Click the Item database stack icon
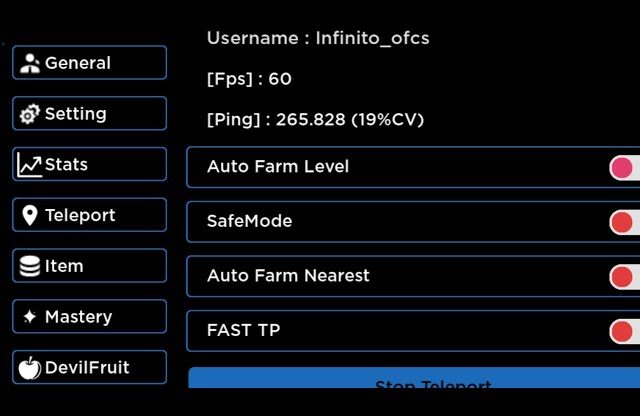The image size is (640, 416). point(30,266)
